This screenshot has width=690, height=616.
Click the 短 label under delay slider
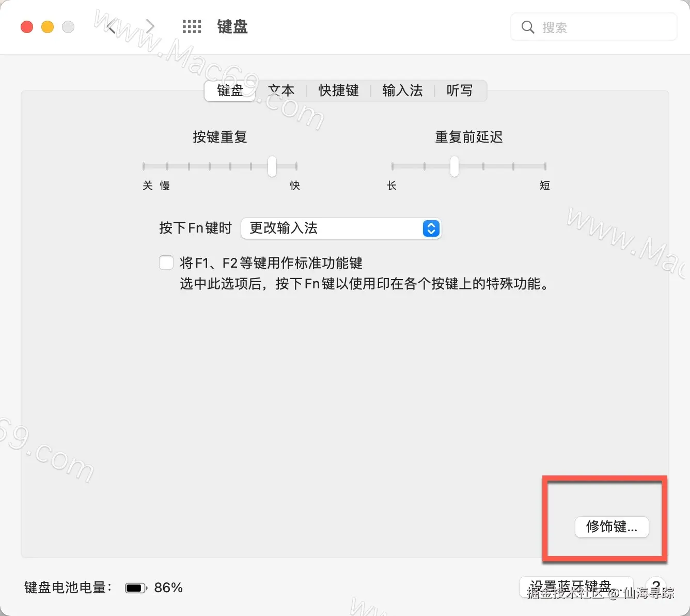(x=545, y=186)
